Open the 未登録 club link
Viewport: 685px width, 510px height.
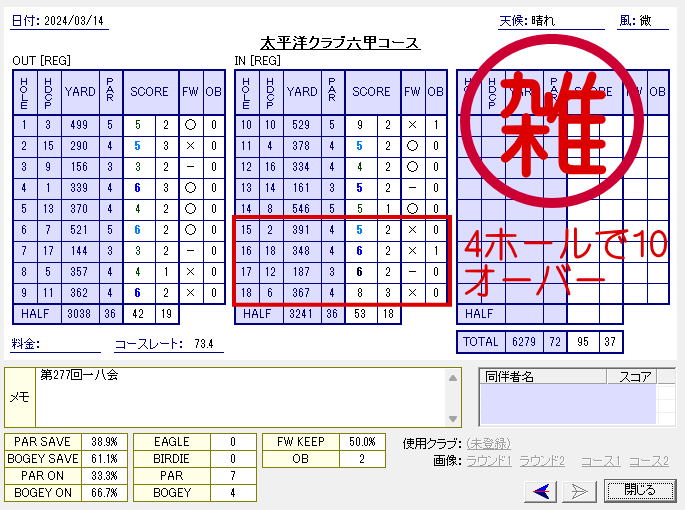(488, 443)
